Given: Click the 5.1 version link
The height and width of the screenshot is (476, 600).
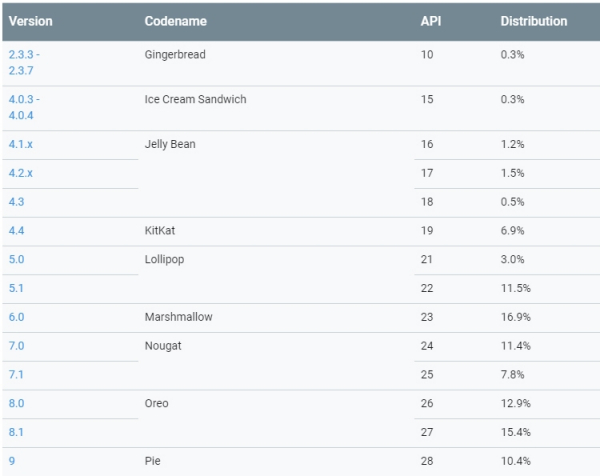Looking at the screenshot, I should [x=15, y=288].
